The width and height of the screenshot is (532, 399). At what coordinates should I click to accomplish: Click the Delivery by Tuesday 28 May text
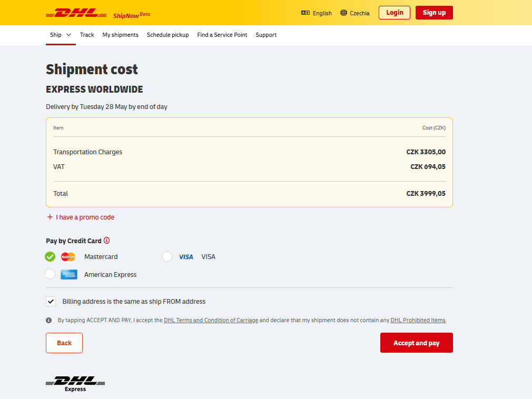(106, 107)
